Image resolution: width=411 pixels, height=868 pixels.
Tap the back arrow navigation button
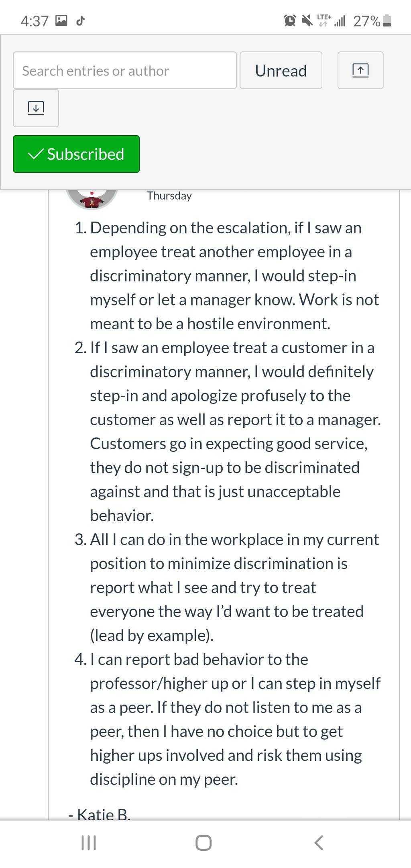319,843
